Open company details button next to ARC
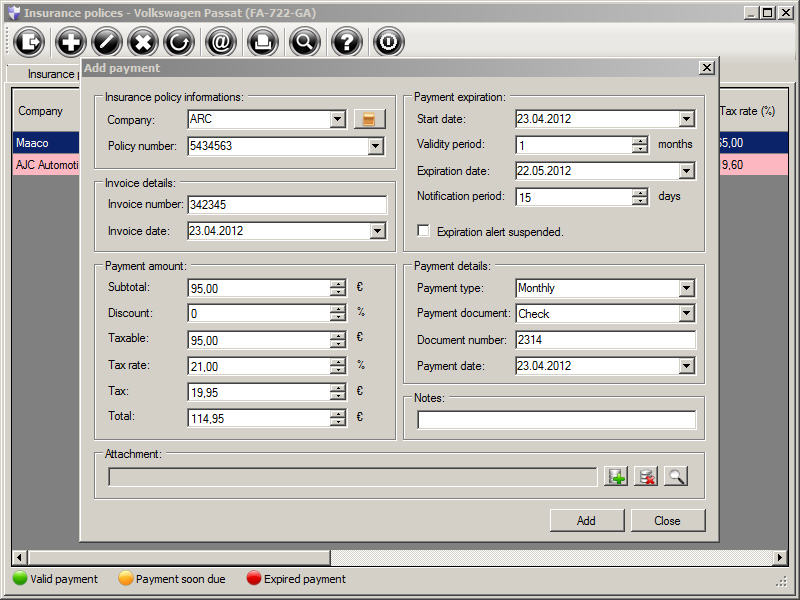This screenshot has width=800, height=600. [369, 120]
